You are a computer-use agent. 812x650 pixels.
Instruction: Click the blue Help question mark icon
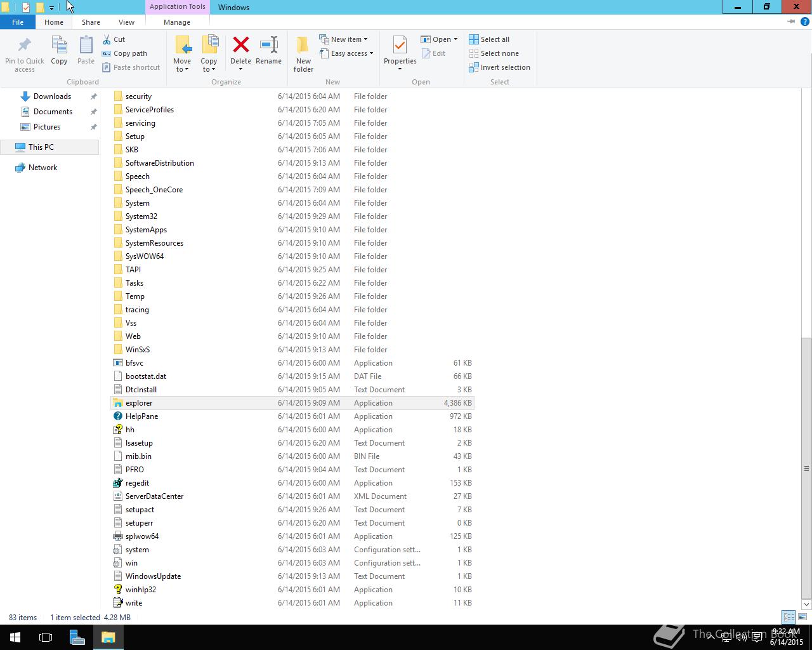point(805,22)
